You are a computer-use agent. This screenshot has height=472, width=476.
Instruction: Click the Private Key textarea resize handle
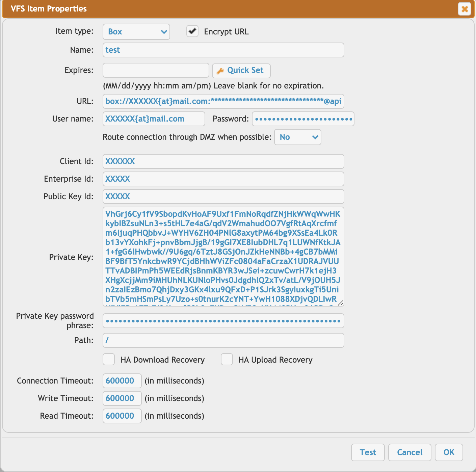(x=341, y=303)
